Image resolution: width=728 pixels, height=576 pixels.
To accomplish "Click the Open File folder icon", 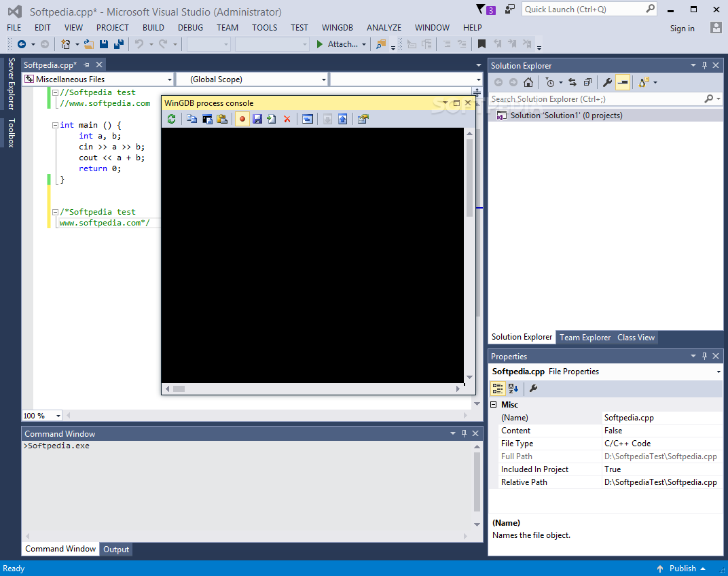I will (x=89, y=44).
